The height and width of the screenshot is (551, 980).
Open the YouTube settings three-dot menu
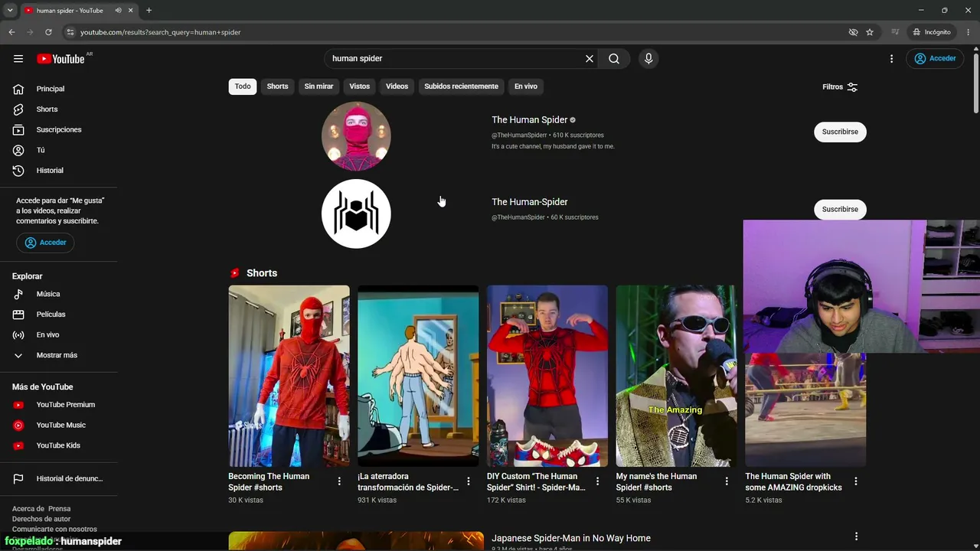click(891, 59)
